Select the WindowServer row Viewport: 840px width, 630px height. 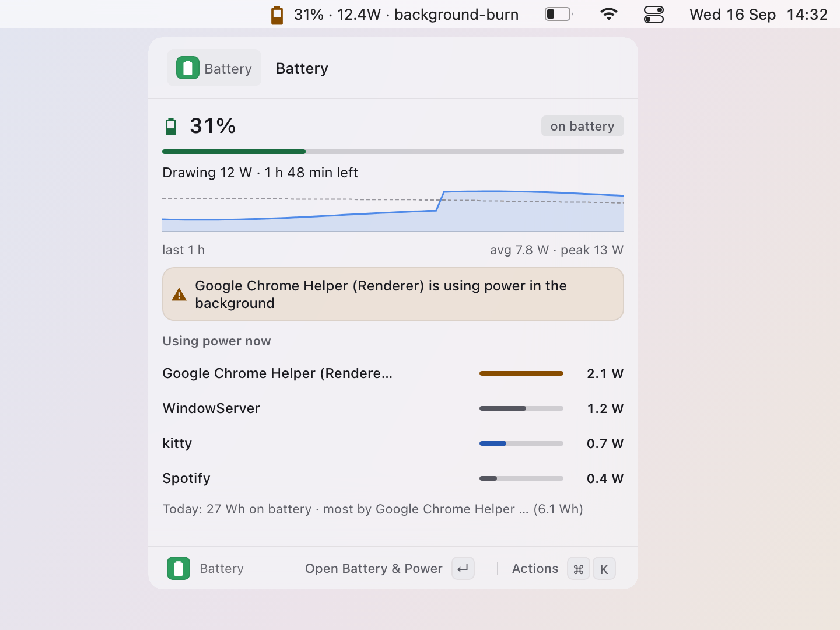393,408
